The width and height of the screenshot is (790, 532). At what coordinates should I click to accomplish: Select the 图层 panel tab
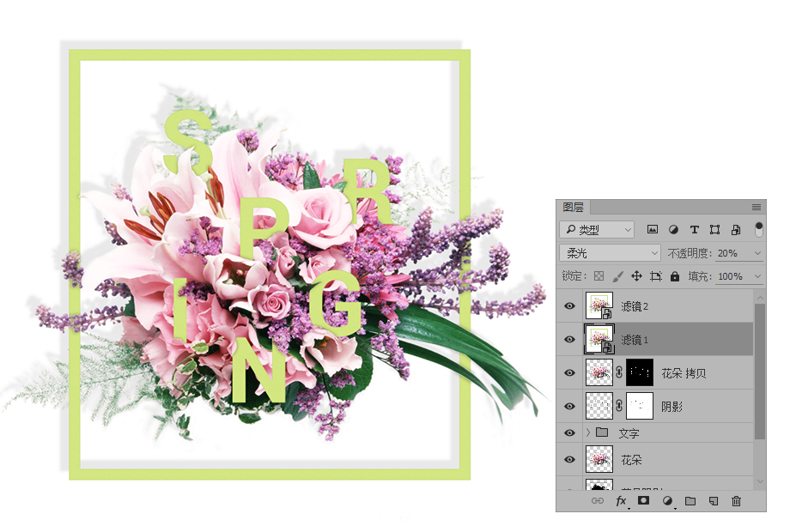(574, 207)
